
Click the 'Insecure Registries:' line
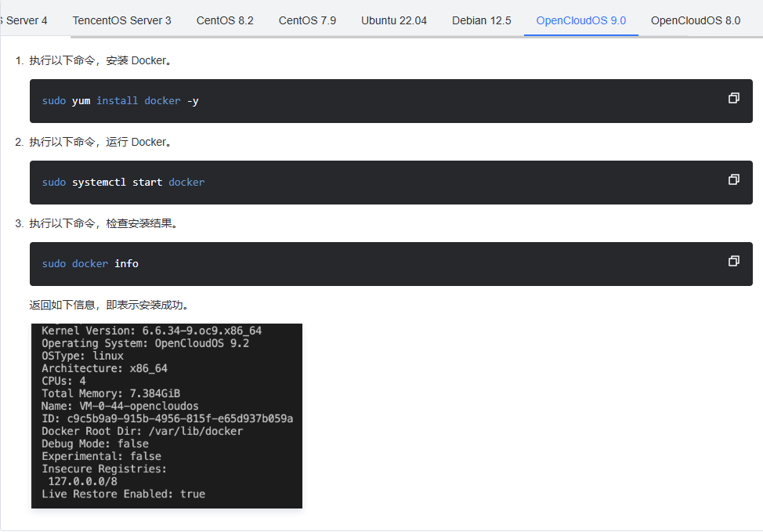coord(104,469)
